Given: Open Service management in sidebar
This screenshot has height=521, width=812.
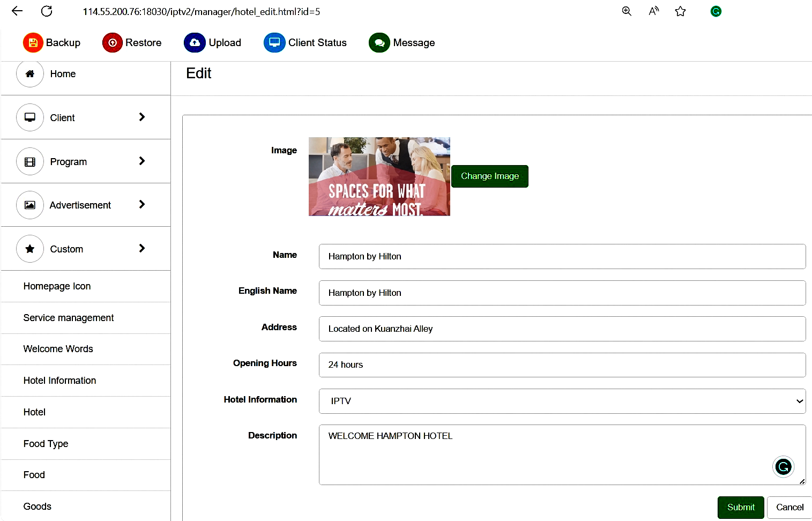Looking at the screenshot, I should coord(86,318).
